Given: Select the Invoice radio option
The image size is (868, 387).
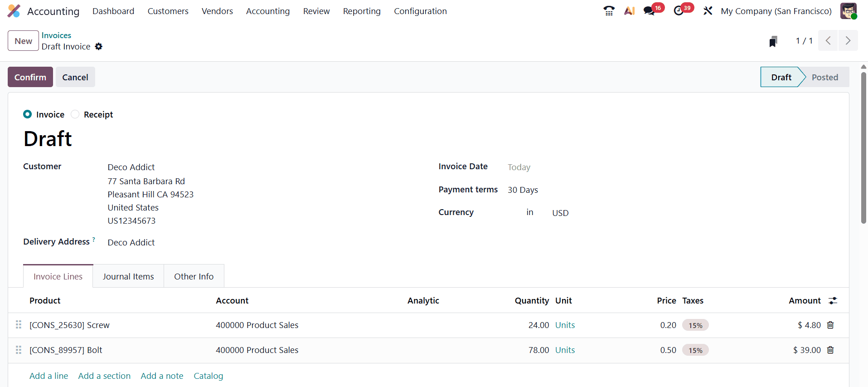Looking at the screenshot, I should tap(28, 114).
